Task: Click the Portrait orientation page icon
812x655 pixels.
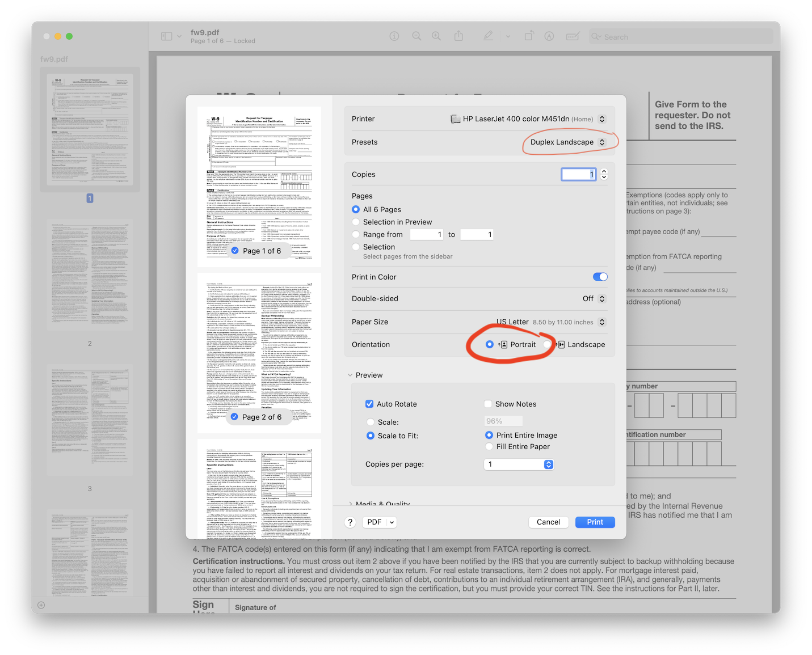Action: tap(503, 345)
